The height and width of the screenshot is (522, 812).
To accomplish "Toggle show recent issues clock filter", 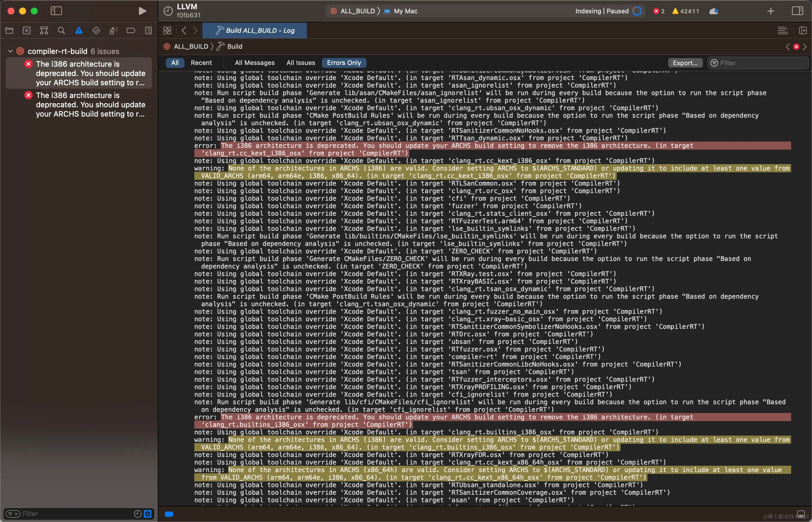I will [x=137, y=514].
